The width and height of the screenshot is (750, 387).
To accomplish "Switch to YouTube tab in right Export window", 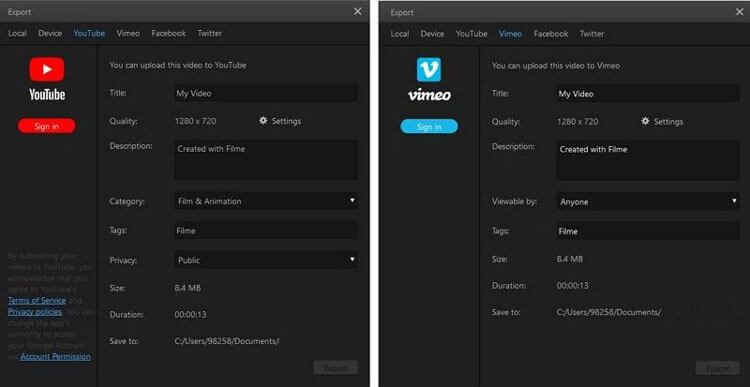I will (x=472, y=33).
